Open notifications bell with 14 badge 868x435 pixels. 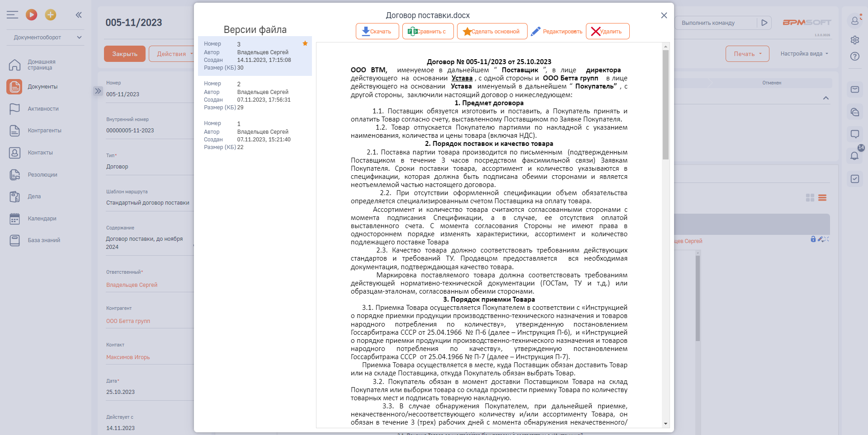pyautogui.click(x=854, y=156)
